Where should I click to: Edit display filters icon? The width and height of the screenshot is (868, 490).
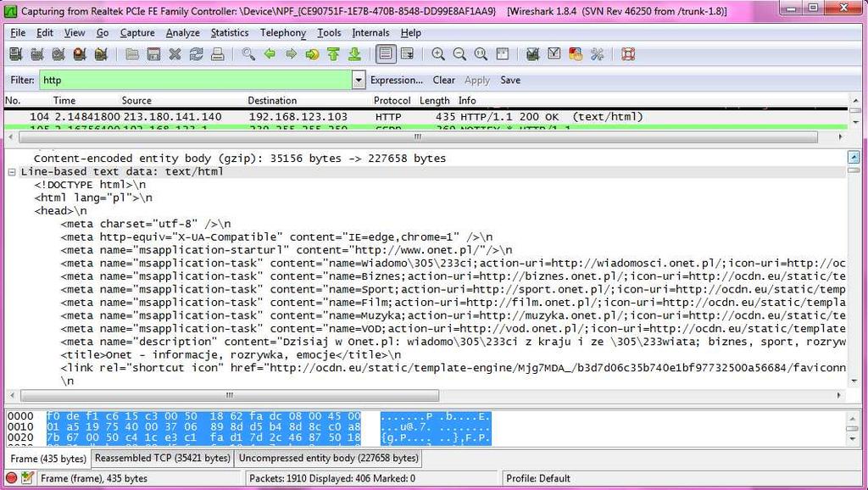(x=554, y=54)
